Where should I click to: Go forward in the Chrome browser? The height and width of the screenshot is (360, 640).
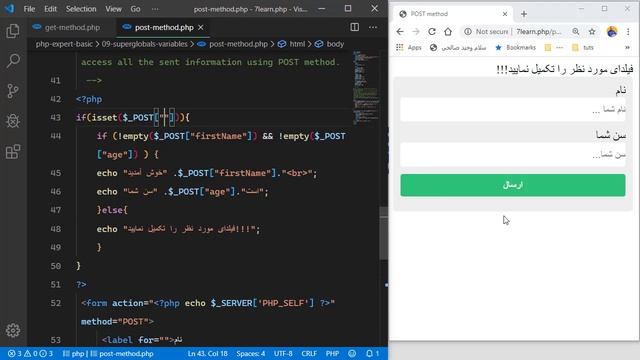[416, 31]
